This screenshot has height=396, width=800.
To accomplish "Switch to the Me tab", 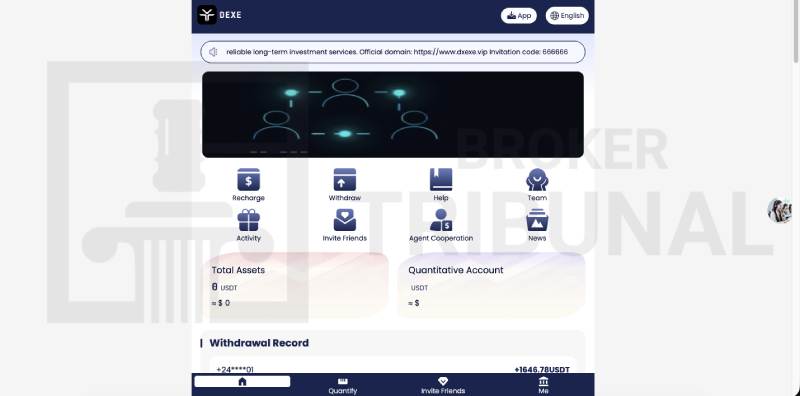I will click(543, 386).
